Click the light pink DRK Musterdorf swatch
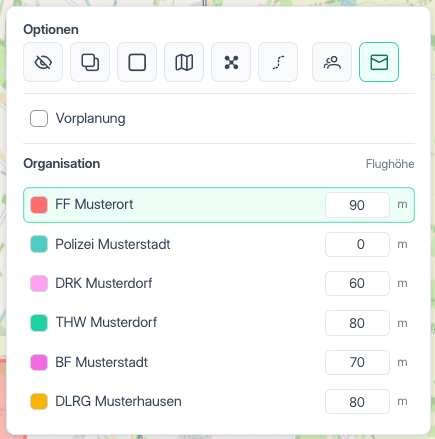 tap(39, 284)
